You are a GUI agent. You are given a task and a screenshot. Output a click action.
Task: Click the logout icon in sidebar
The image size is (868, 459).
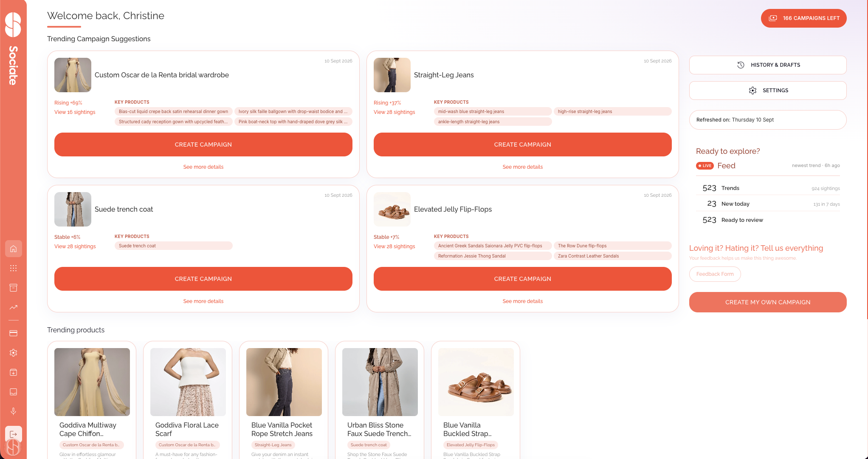click(13, 434)
